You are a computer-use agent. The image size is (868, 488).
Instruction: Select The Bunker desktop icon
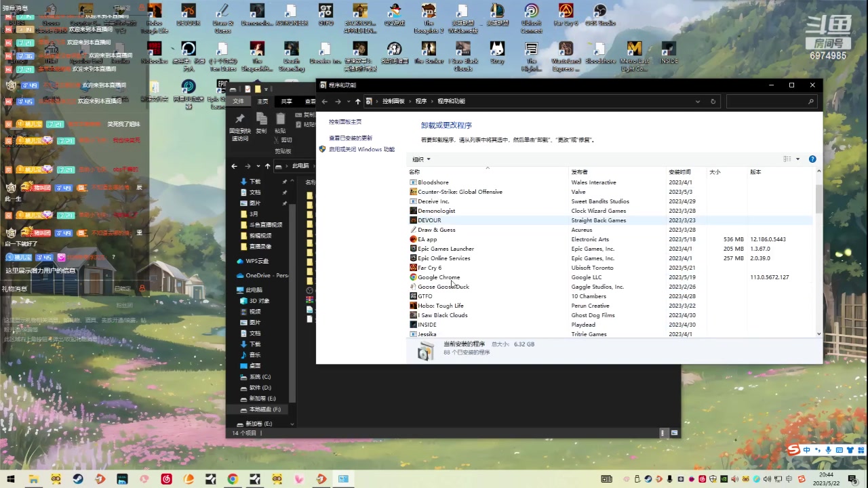[429, 54]
